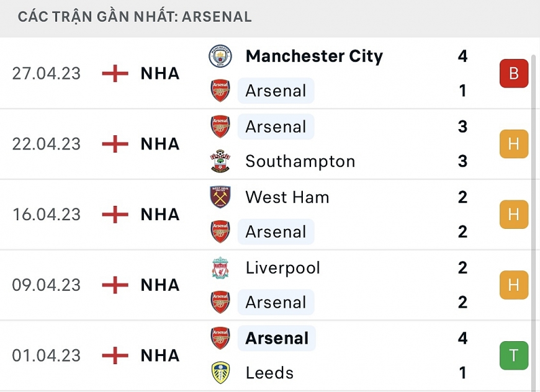The width and height of the screenshot is (540, 392).
Task: Click the score 3-3 of the Southampton match
Action: (462, 144)
